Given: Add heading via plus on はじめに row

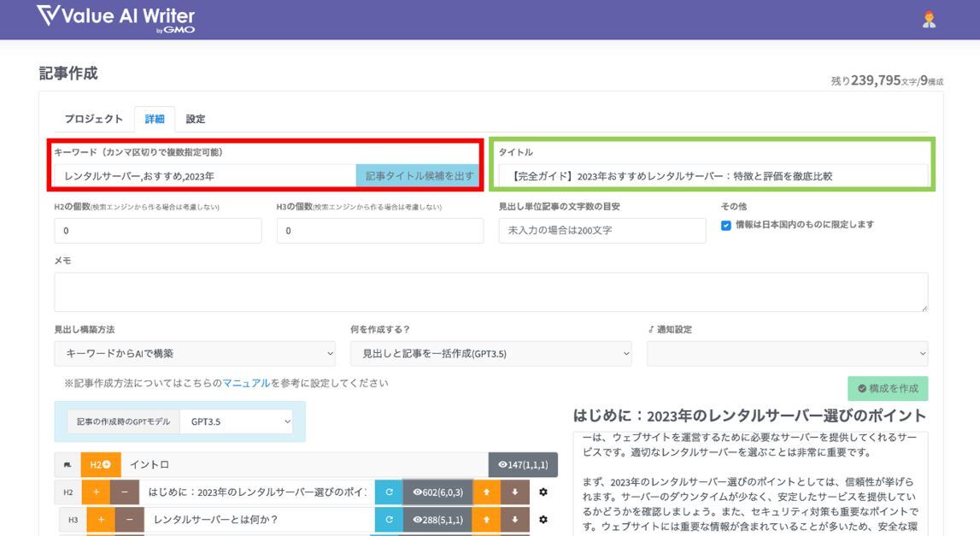Looking at the screenshot, I should coord(97,492).
